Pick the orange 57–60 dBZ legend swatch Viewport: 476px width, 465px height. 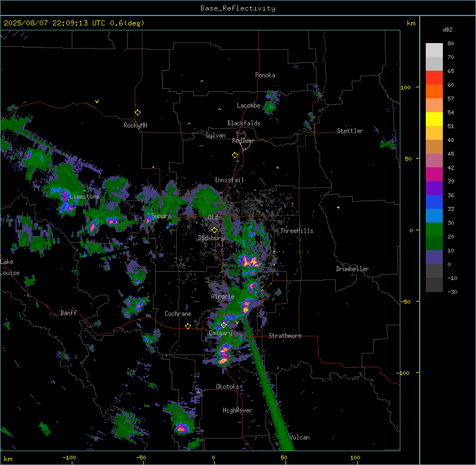coord(434,91)
